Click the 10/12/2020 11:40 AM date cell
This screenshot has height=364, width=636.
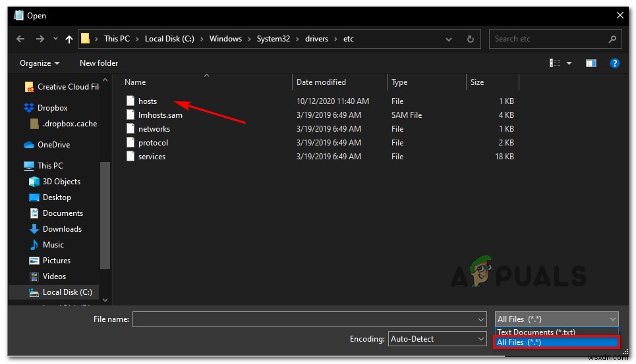click(333, 101)
